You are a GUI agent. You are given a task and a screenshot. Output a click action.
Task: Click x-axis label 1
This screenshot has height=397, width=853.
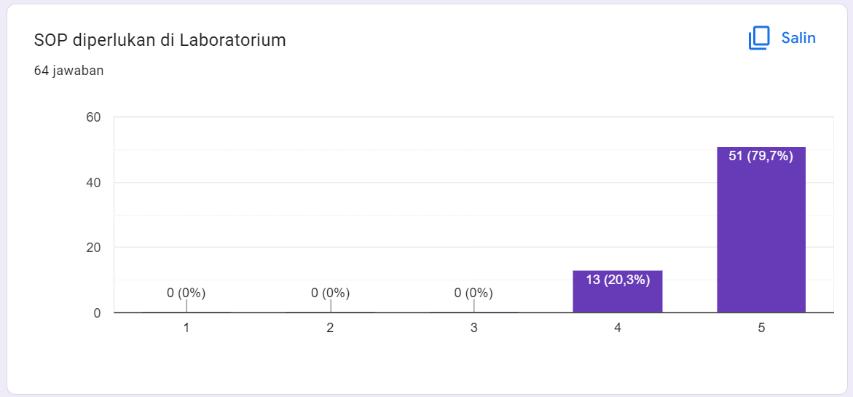[186, 328]
